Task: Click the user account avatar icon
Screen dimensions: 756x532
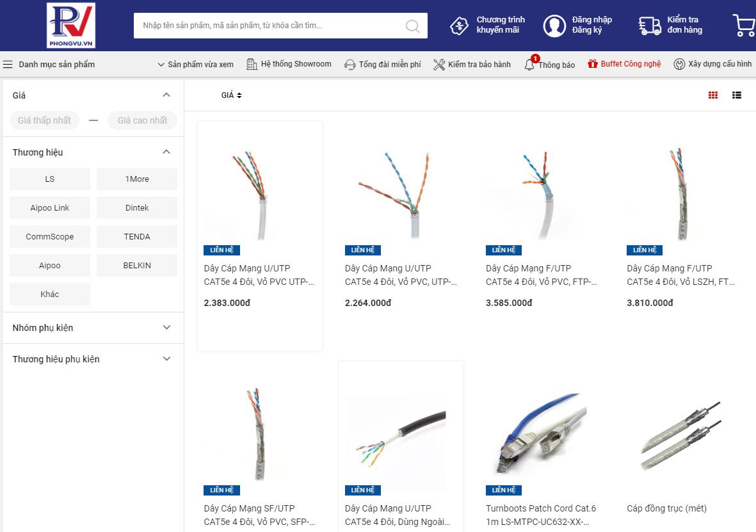Action: [x=554, y=26]
